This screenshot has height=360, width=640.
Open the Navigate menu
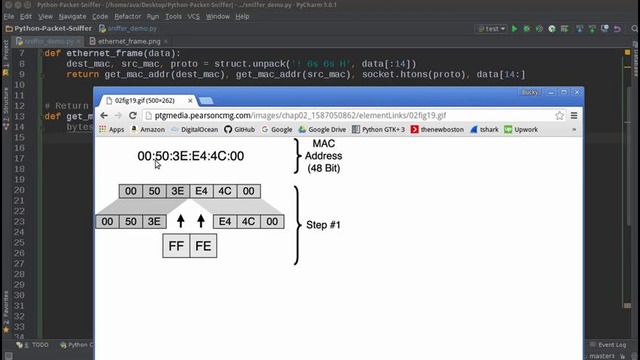[x=72, y=16]
